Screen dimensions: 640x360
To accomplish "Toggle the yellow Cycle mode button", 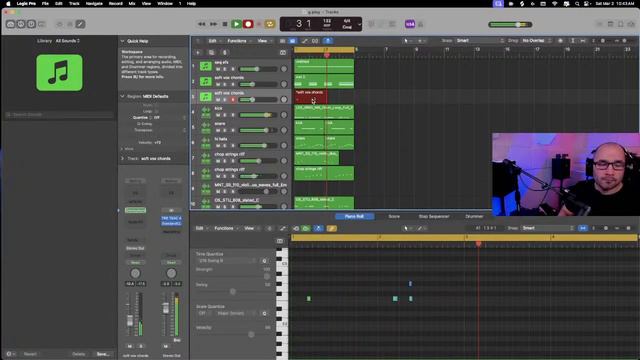I will click(x=270, y=24).
